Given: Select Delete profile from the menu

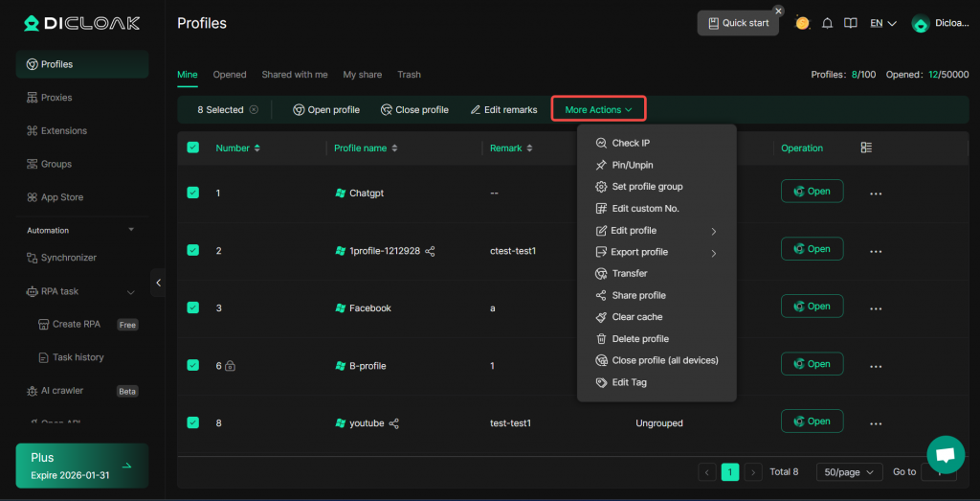Looking at the screenshot, I should click(x=639, y=339).
